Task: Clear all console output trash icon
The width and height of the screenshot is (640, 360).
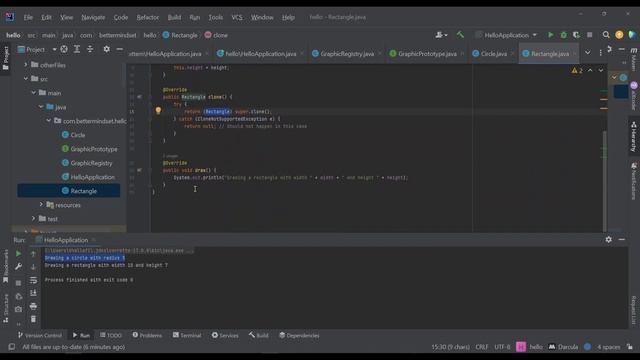Action: click(x=33, y=319)
